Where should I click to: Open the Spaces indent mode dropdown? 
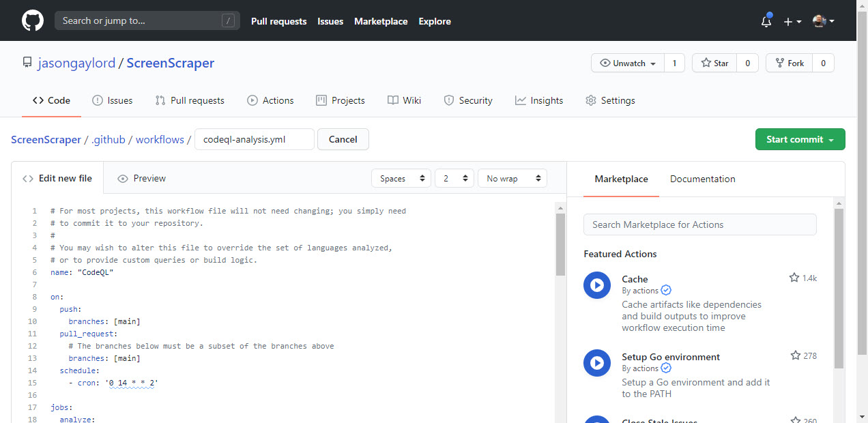(x=401, y=179)
